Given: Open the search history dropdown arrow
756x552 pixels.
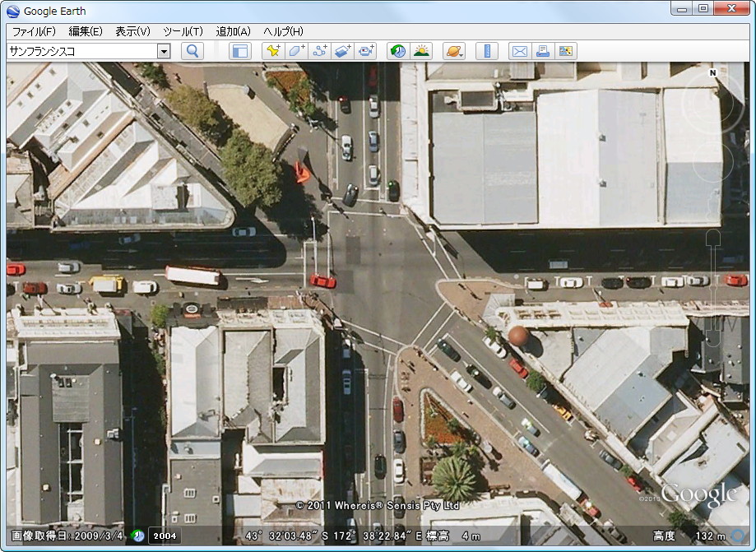Looking at the screenshot, I should coord(164,51).
